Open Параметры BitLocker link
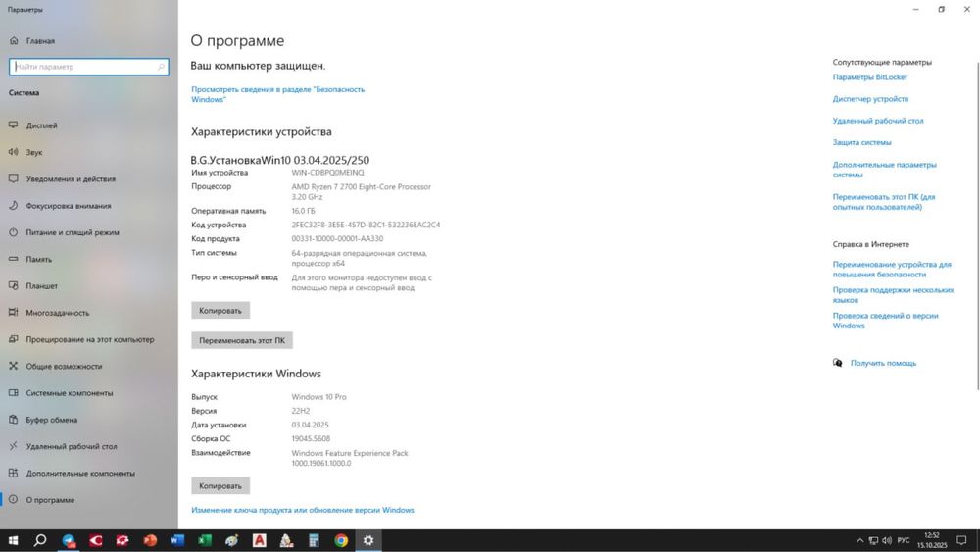The width and height of the screenshot is (980, 552). coord(870,77)
